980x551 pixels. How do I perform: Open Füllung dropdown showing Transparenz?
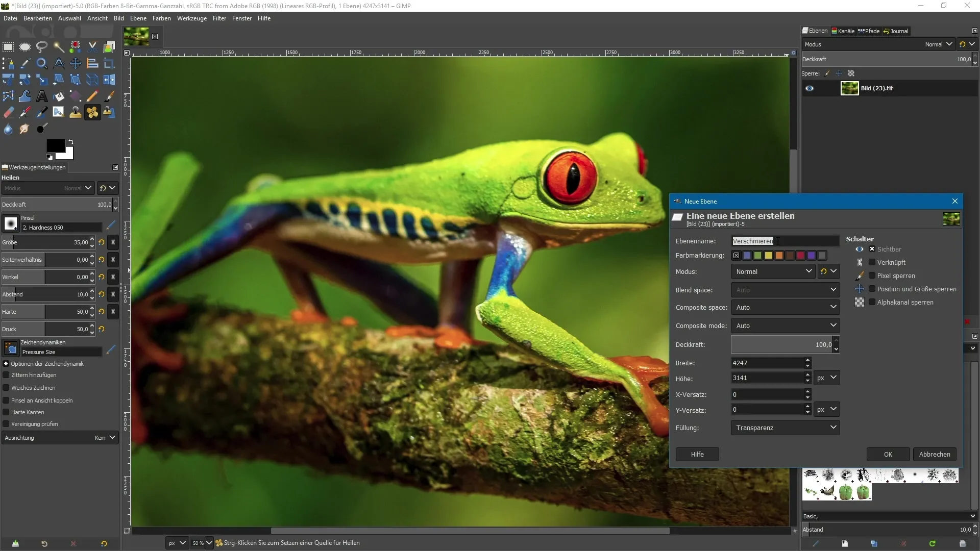click(x=785, y=428)
